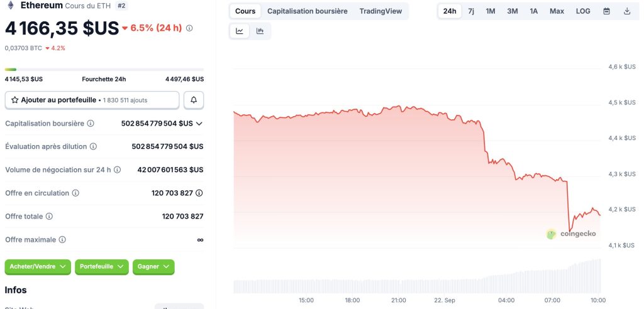
Task: Select the line chart view icon
Action: pos(240,31)
